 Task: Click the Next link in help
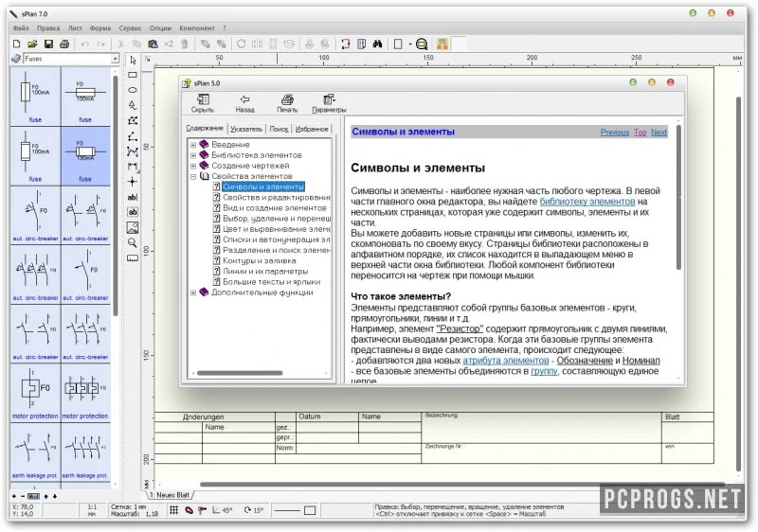[659, 133]
